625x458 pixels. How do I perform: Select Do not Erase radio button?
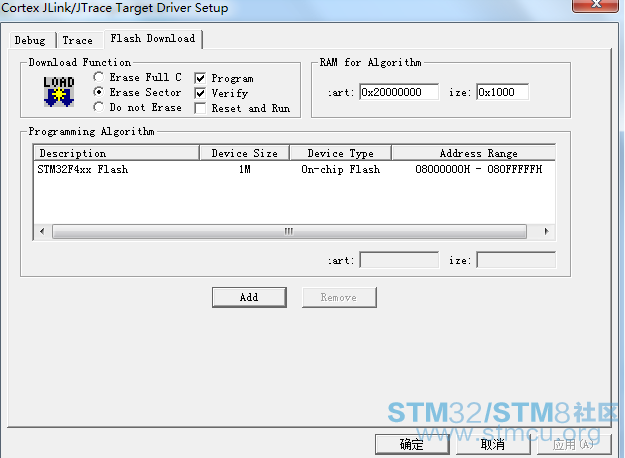pyautogui.click(x=98, y=107)
